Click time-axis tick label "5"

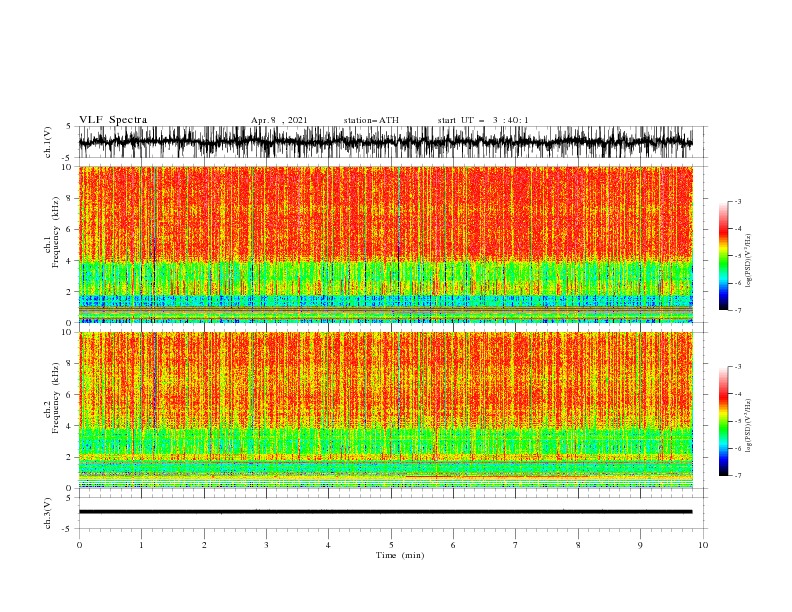pos(391,545)
